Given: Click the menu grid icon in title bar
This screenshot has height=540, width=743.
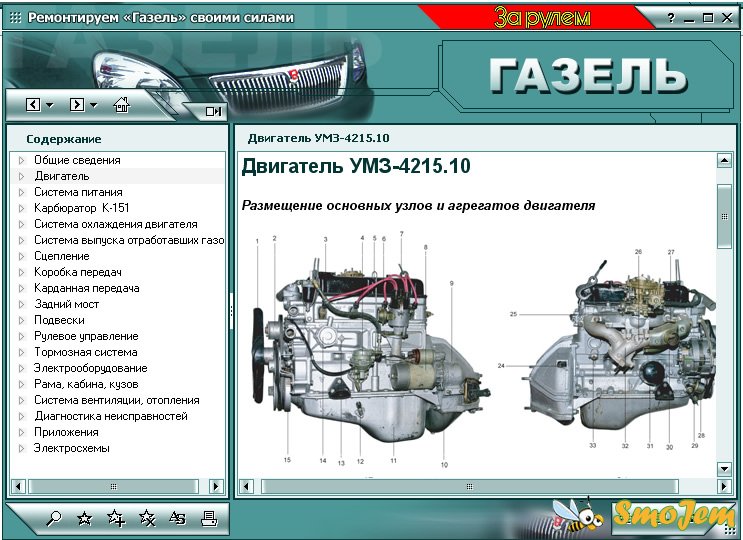Looking at the screenshot, I should 16,18.
